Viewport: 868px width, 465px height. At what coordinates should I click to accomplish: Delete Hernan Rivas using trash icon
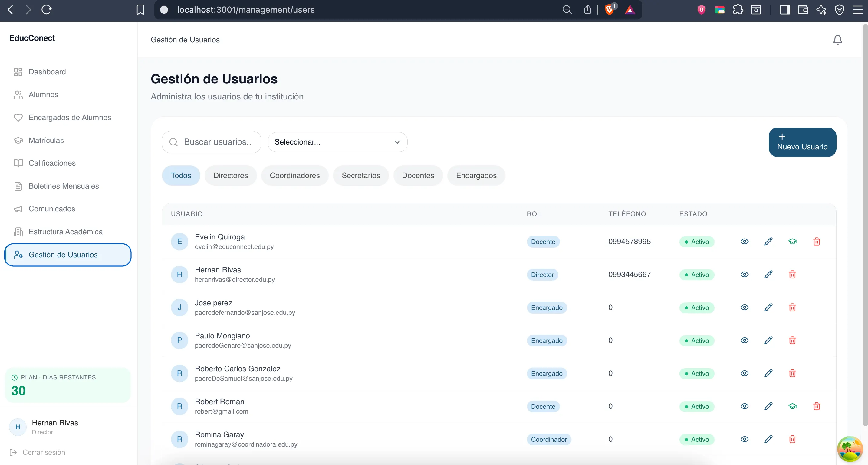pyautogui.click(x=792, y=275)
